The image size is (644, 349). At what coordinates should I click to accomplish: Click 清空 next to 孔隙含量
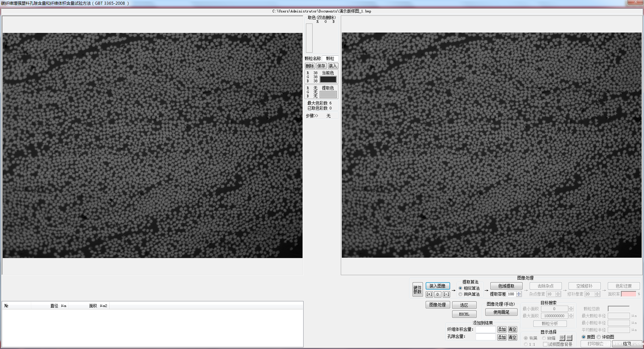pyautogui.click(x=513, y=337)
